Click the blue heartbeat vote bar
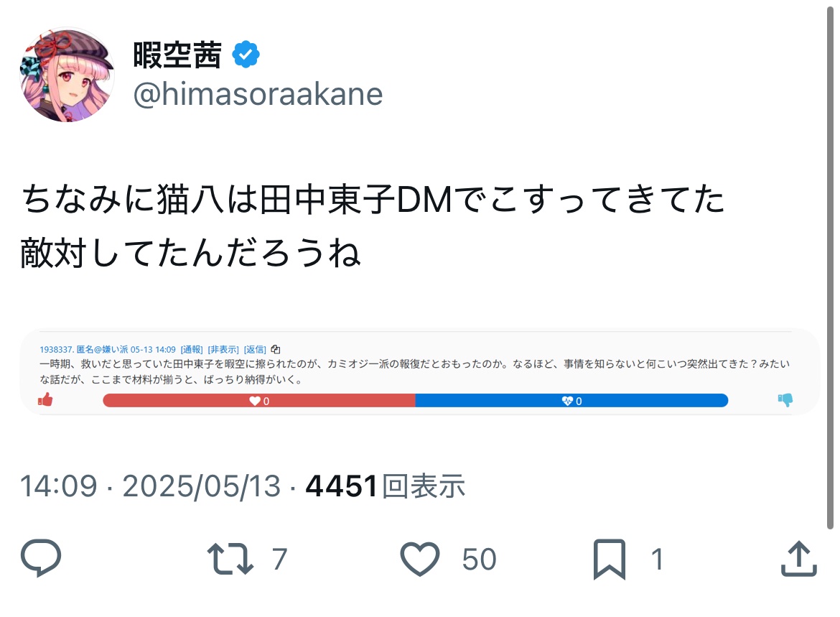 pos(571,401)
